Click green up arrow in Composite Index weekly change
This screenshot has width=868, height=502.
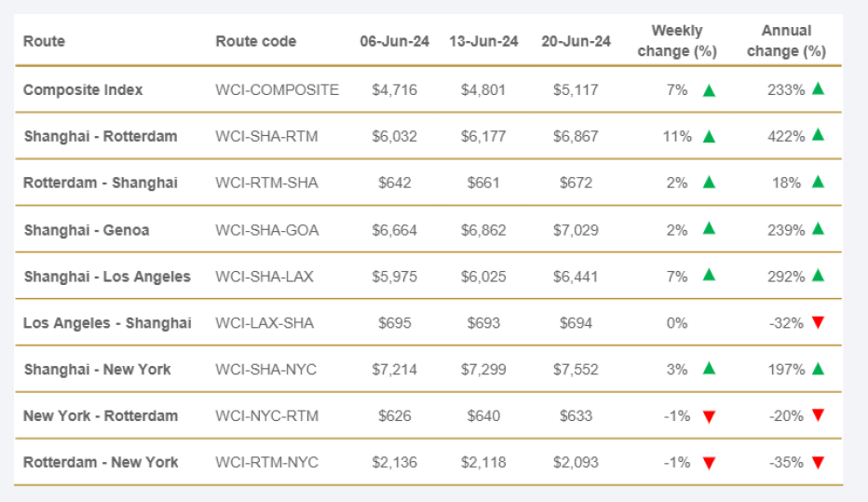(x=709, y=90)
